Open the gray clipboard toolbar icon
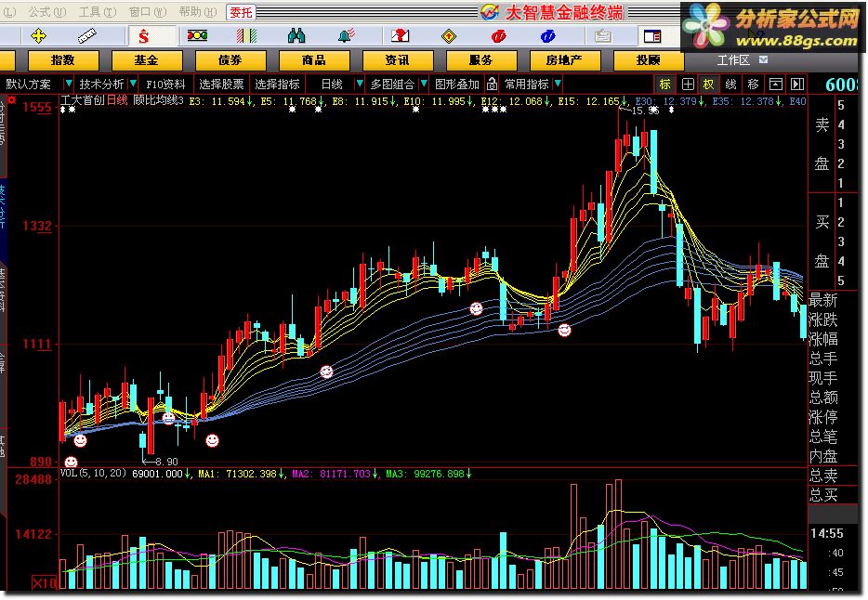Image resolution: width=868 pixels, height=600 pixels. [x=603, y=36]
